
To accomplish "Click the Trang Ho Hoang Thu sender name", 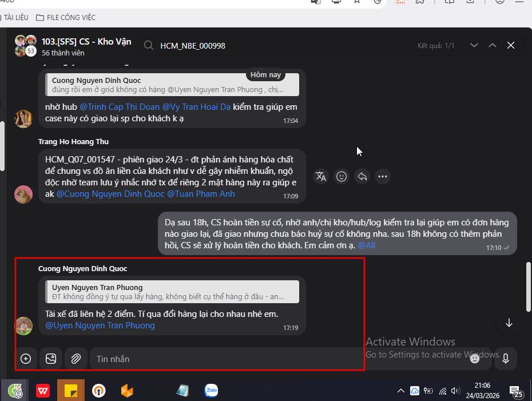I will [73, 141].
